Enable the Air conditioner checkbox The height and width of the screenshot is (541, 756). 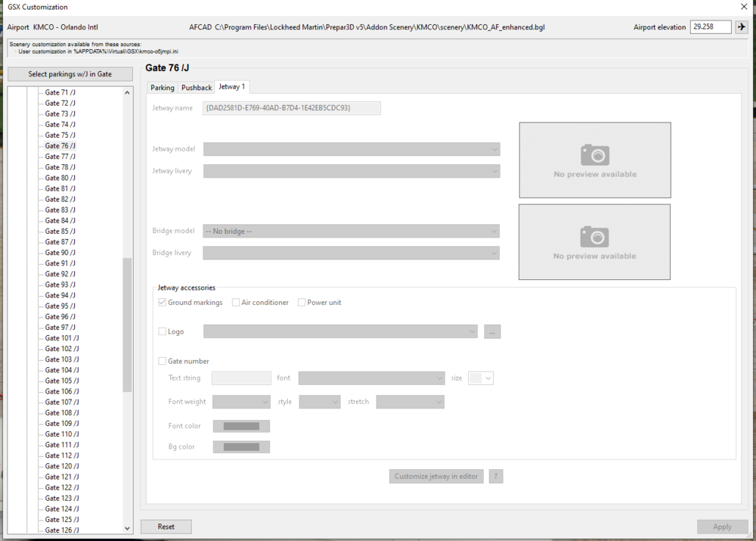point(236,303)
